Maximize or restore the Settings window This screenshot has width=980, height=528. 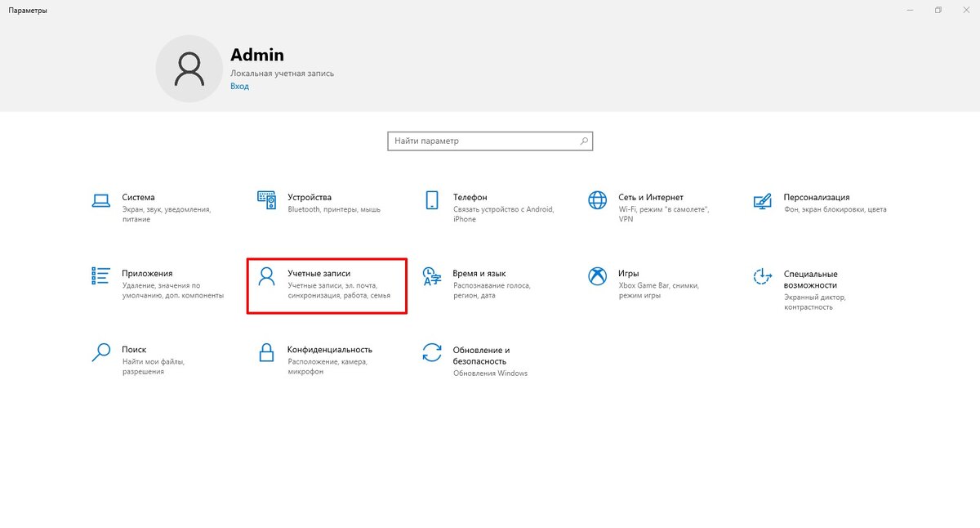pyautogui.click(x=938, y=10)
